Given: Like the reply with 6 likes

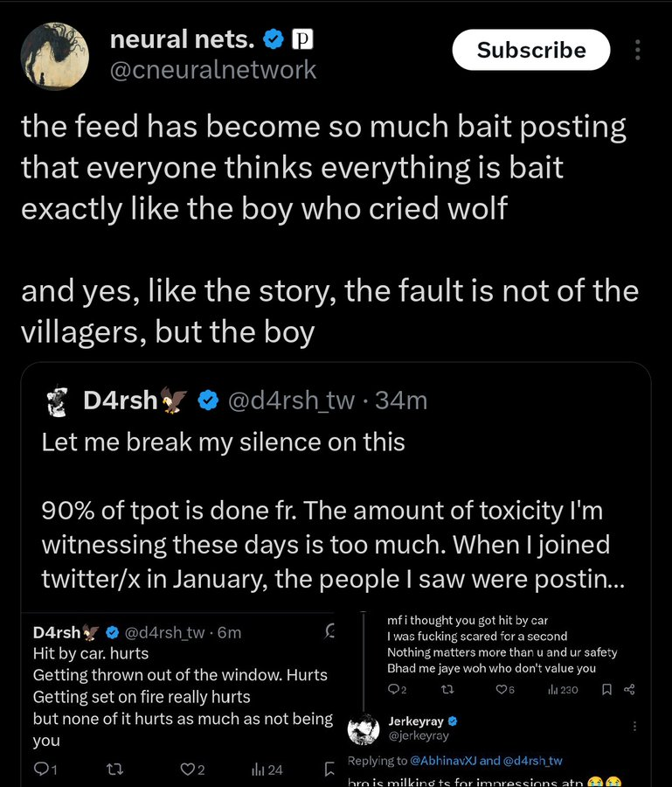Looking at the screenshot, I should pyautogui.click(x=505, y=690).
